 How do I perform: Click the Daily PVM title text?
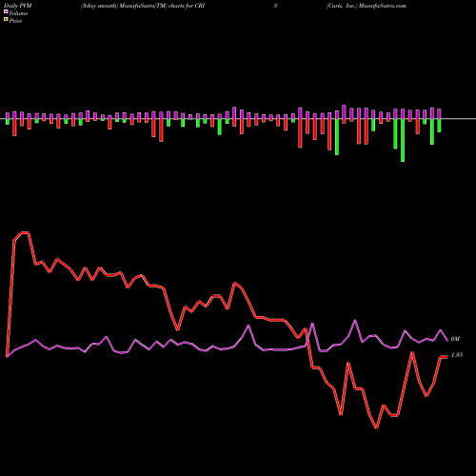(x=18, y=6)
